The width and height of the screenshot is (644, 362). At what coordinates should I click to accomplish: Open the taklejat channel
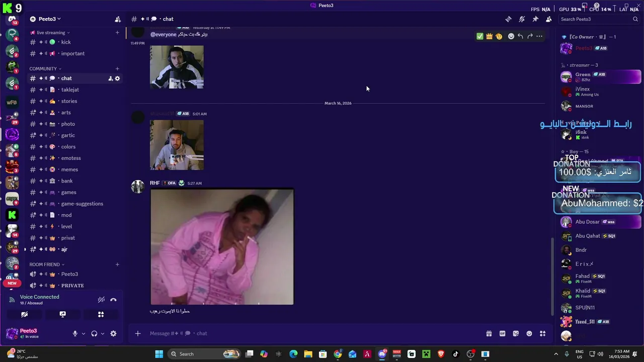[x=74, y=90]
